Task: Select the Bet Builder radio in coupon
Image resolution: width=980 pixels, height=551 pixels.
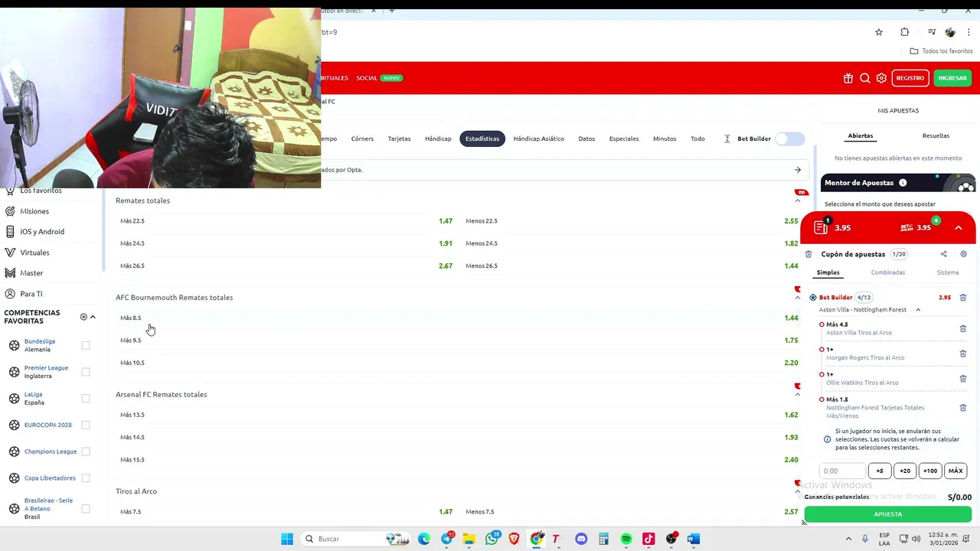Action: pos(813,298)
